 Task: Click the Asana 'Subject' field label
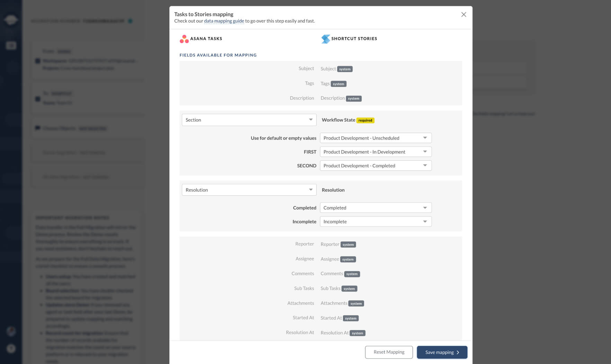[x=306, y=69]
